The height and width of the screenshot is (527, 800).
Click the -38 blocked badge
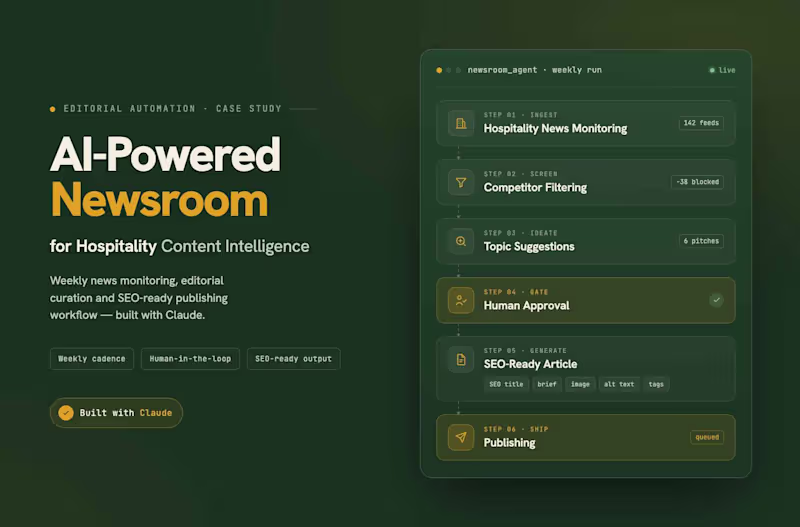click(697, 182)
